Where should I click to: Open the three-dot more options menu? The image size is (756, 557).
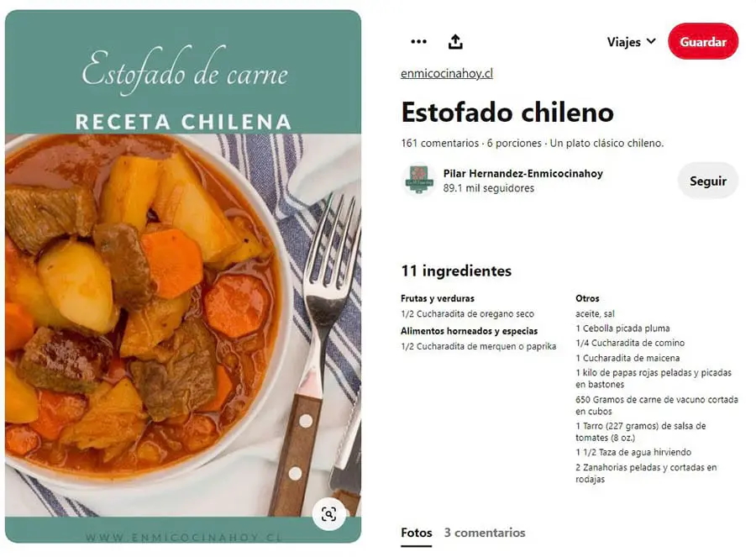[418, 41]
